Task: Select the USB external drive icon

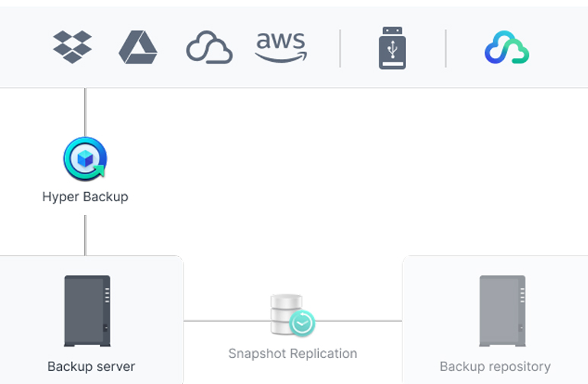Action: click(392, 48)
